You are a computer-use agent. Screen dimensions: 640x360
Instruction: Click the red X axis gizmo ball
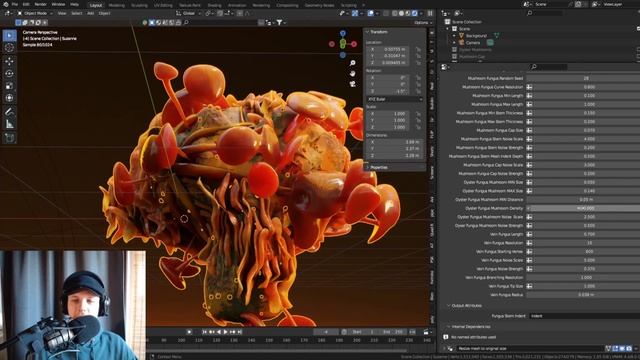coord(354,44)
